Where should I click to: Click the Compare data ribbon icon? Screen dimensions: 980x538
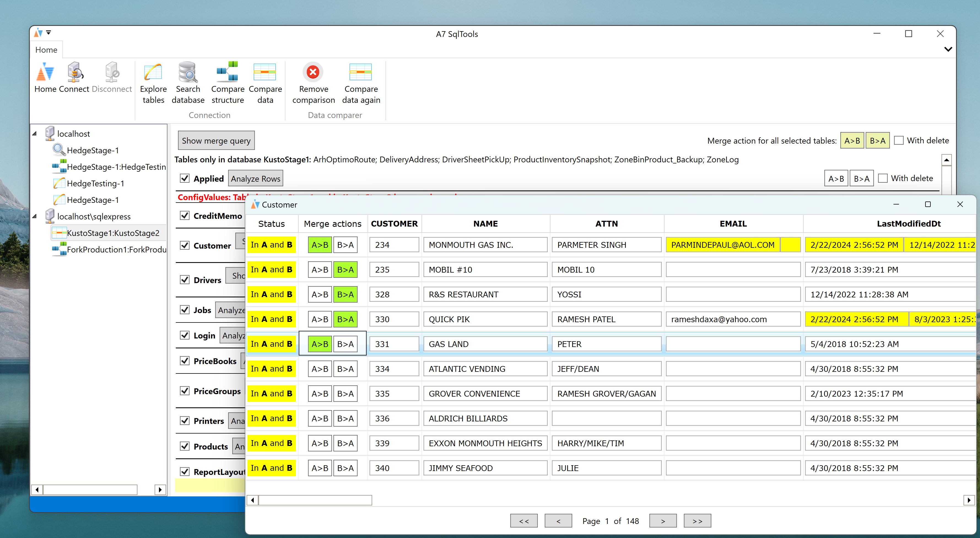[265, 73]
